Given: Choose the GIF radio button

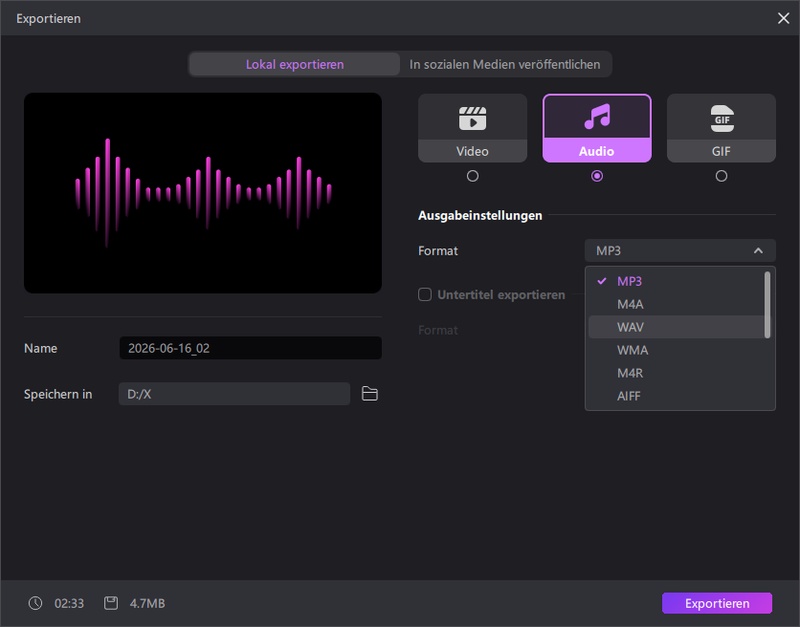Looking at the screenshot, I should click(x=721, y=176).
